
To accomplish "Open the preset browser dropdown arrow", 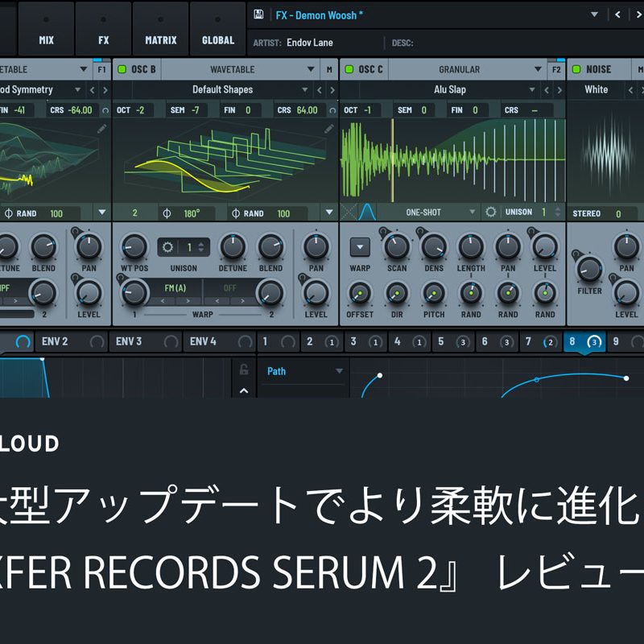I will tap(594, 14).
